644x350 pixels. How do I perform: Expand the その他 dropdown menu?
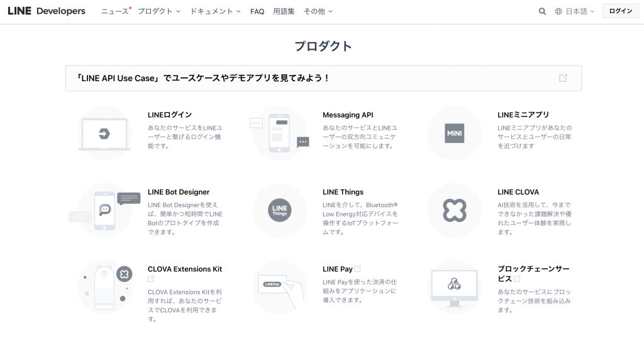pyautogui.click(x=318, y=11)
